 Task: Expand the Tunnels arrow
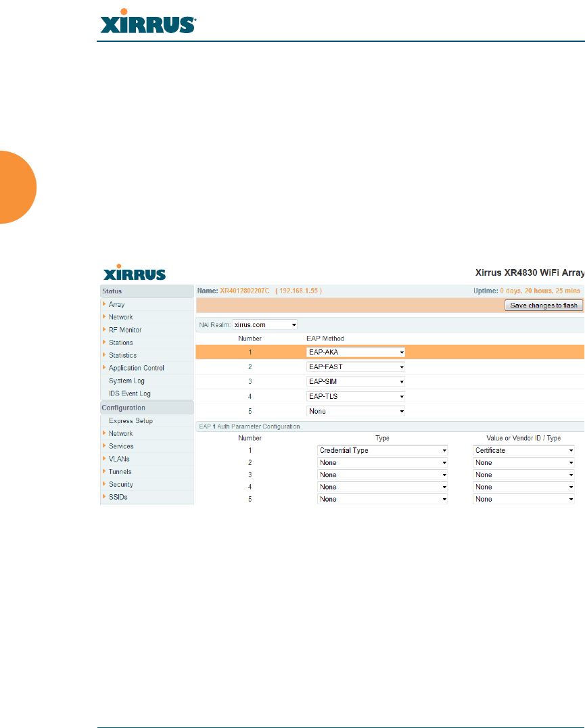[104, 470]
